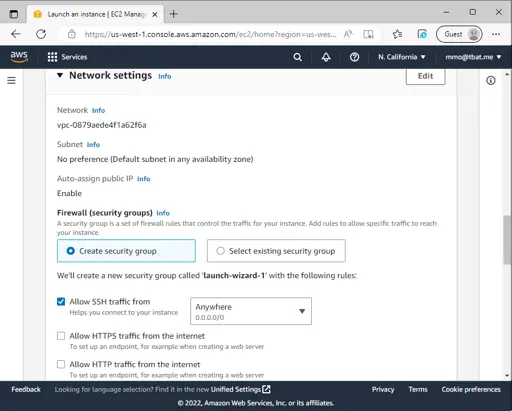Viewport: 512px width, 411px height.
Task: Click the Edit network settings button
Action: point(425,76)
